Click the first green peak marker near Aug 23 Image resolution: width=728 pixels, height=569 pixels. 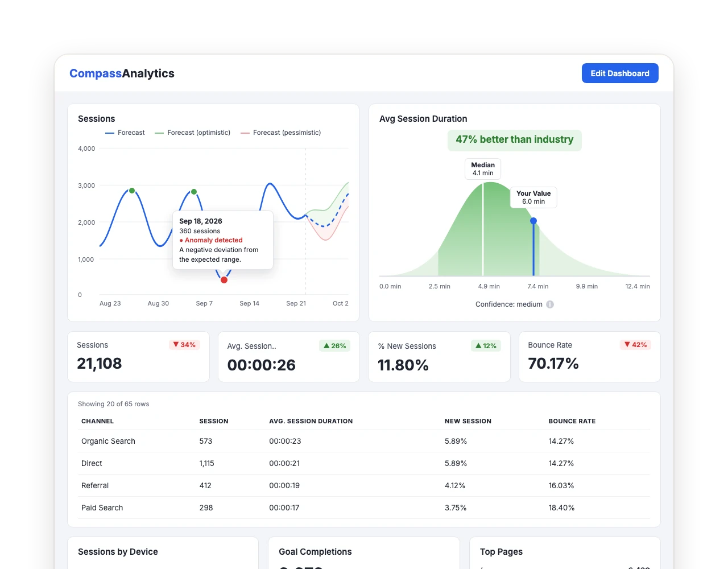pos(132,191)
